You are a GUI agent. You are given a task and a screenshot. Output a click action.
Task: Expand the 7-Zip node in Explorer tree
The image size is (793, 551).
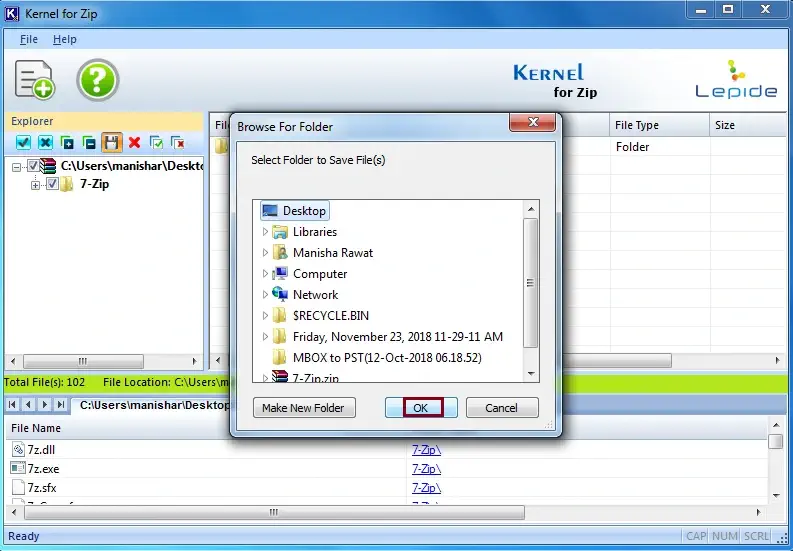(x=35, y=185)
